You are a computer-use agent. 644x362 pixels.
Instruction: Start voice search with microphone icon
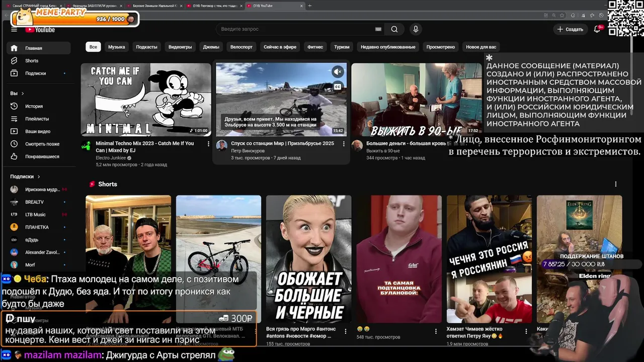[416, 29]
